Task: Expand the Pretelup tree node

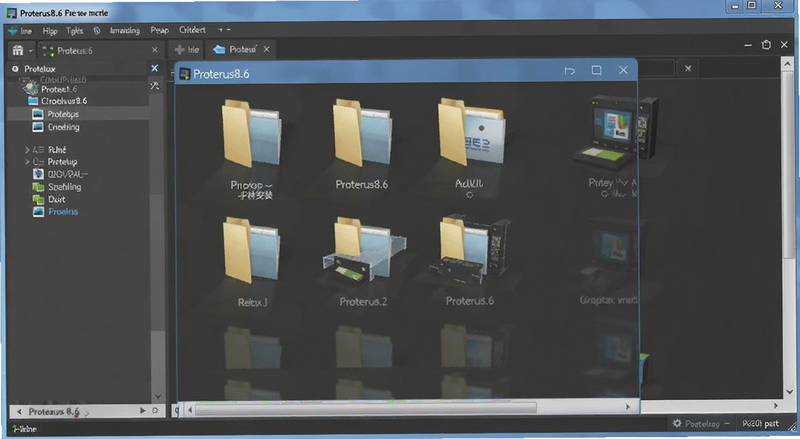Action: point(27,162)
